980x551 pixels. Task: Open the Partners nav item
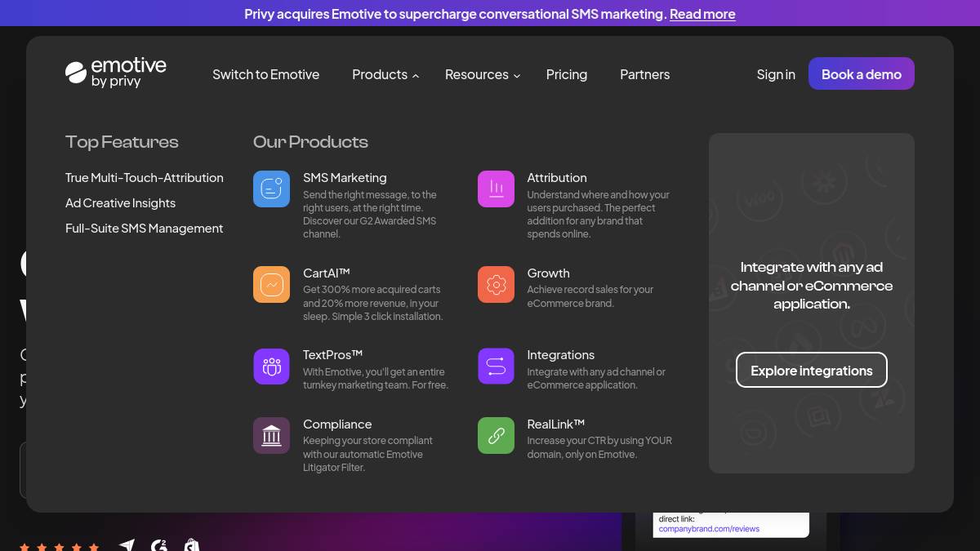tap(644, 74)
